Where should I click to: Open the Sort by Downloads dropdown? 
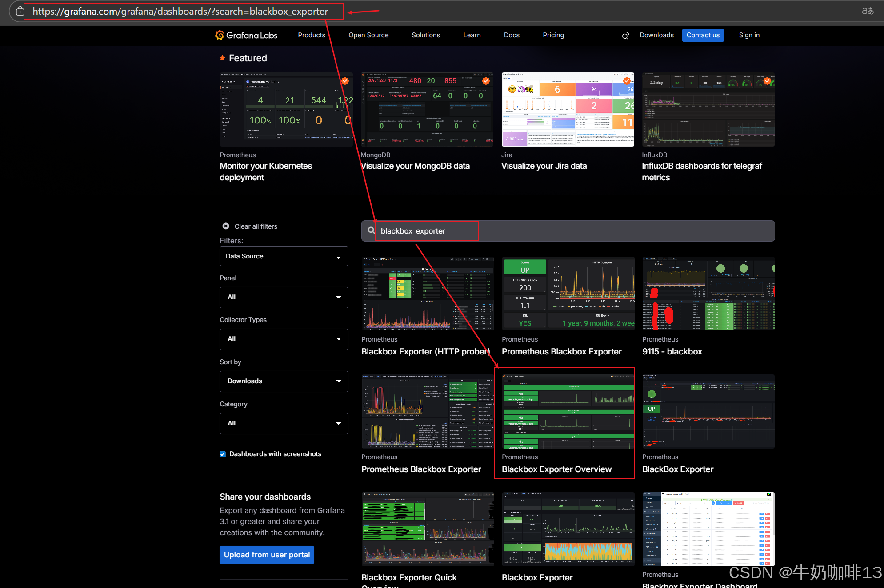[284, 381]
